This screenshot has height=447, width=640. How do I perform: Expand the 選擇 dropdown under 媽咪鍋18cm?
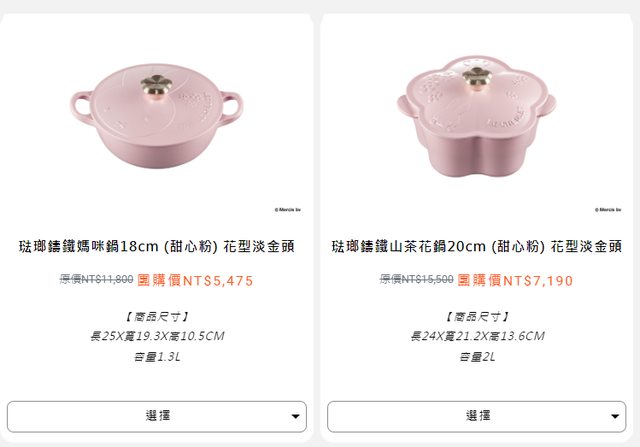pyautogui.click(x=157, y=416)
